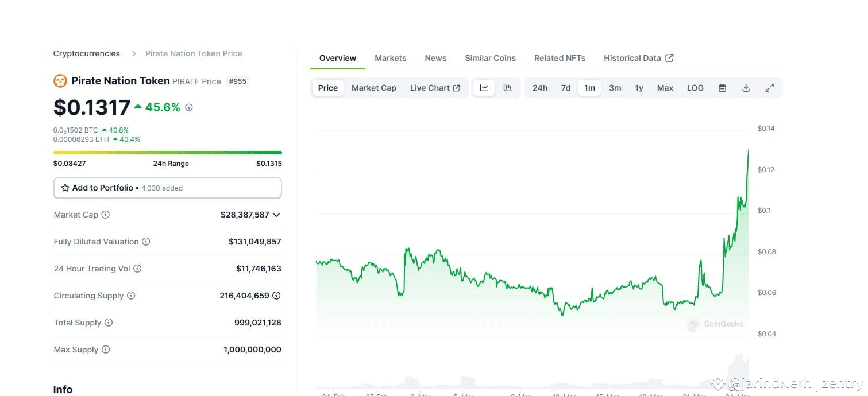The height and width of the screenshot is (396, 868).
Task: Expand the Market Cap dropdown chevron
Action: 276,215
